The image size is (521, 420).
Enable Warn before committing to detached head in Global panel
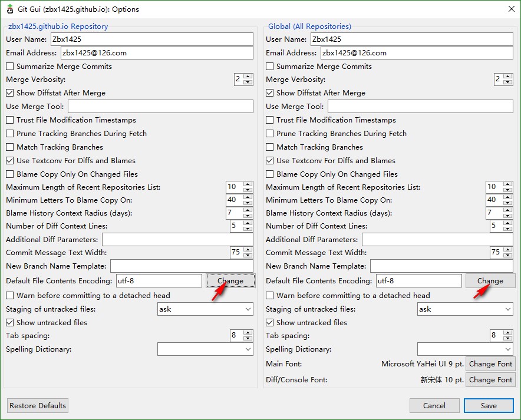pos(270,296)
